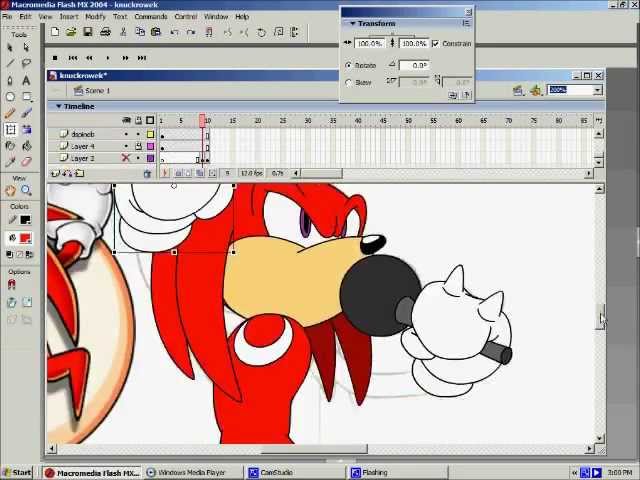Select the Ink Bottle tool
This screenshot has width=640, height=480.
pyautogui.click(x=10, y=146)
